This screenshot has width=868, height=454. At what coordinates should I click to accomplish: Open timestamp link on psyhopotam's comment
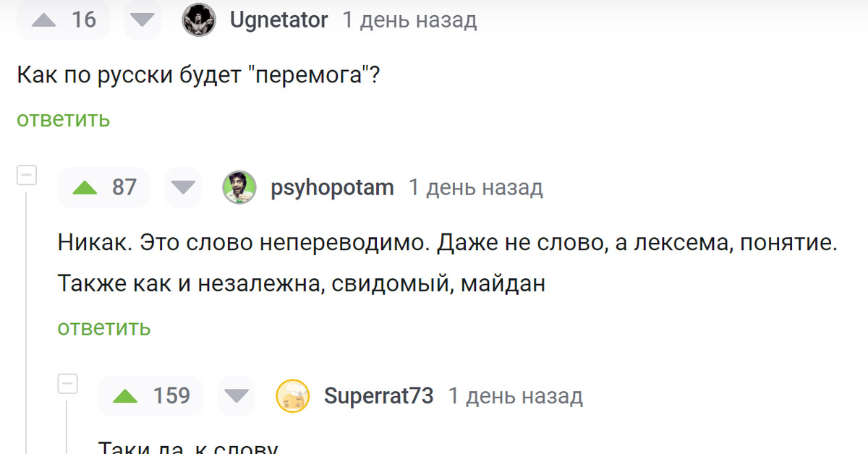point(475,188)
